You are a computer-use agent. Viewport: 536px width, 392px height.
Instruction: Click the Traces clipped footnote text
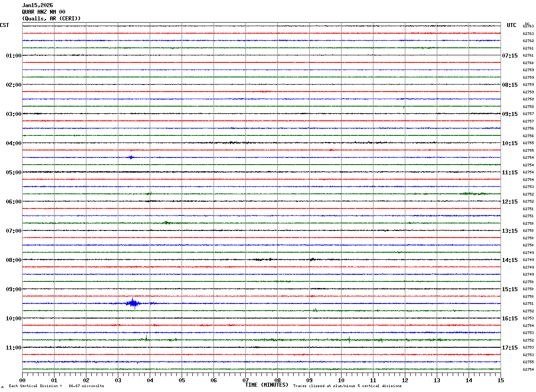347,386
